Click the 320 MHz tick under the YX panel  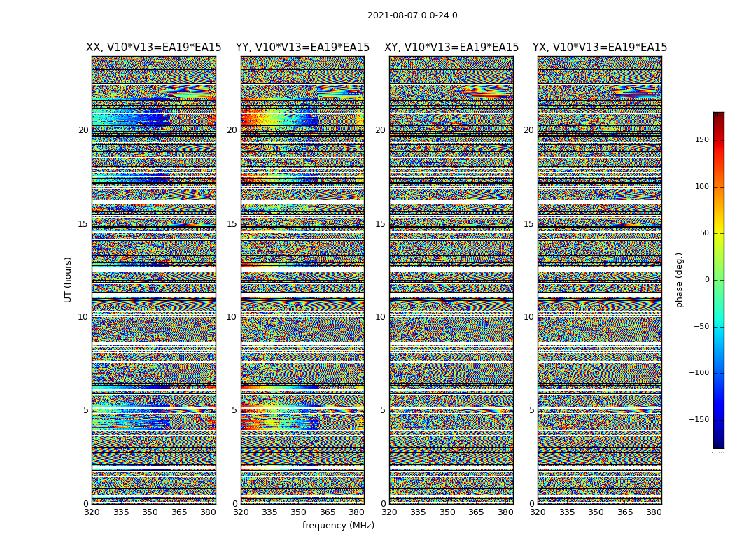[538, 512]
